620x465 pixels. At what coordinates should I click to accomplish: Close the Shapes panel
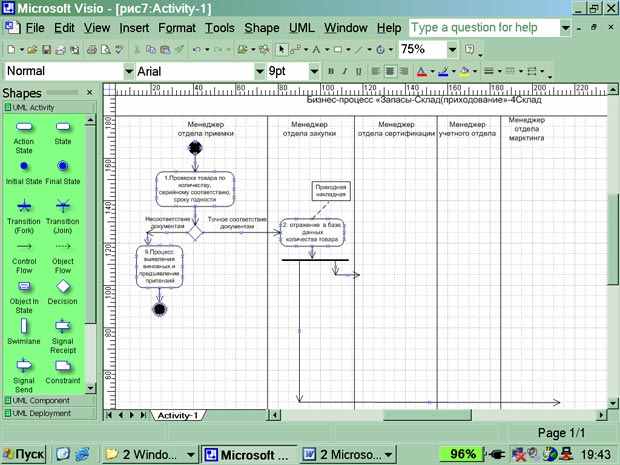tap(90, 93)
